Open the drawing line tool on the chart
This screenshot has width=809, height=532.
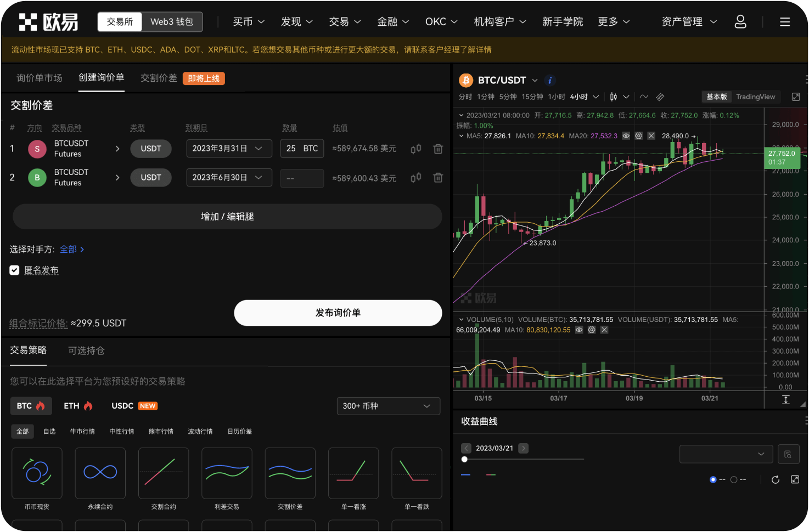pos(644,97)
